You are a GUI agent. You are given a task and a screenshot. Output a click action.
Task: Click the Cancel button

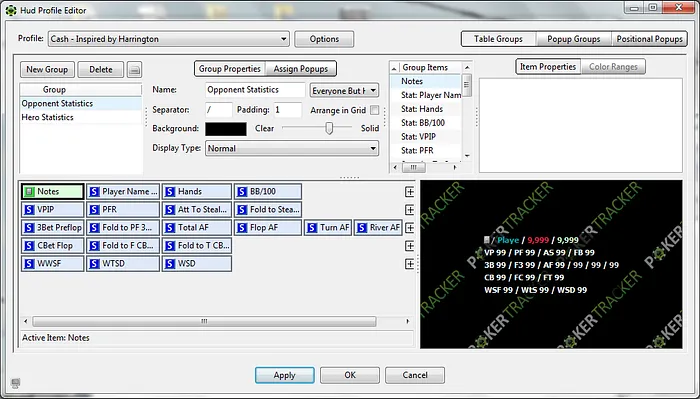[415, 375]
